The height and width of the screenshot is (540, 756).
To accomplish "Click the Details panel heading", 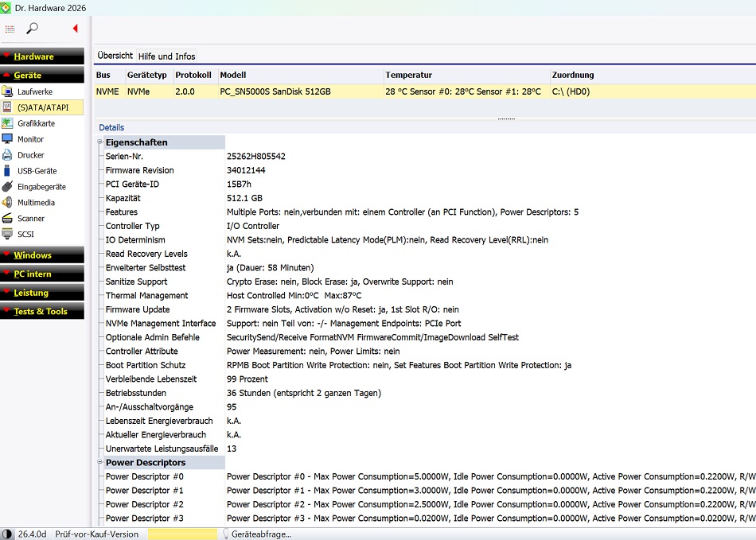I will point(111,128).
